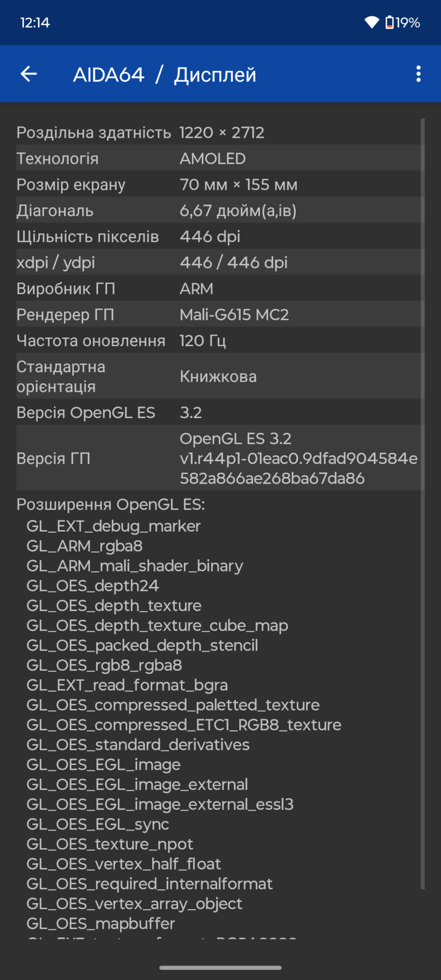
Task: Tap the battery status icon
Action: [x=390, y=23]
